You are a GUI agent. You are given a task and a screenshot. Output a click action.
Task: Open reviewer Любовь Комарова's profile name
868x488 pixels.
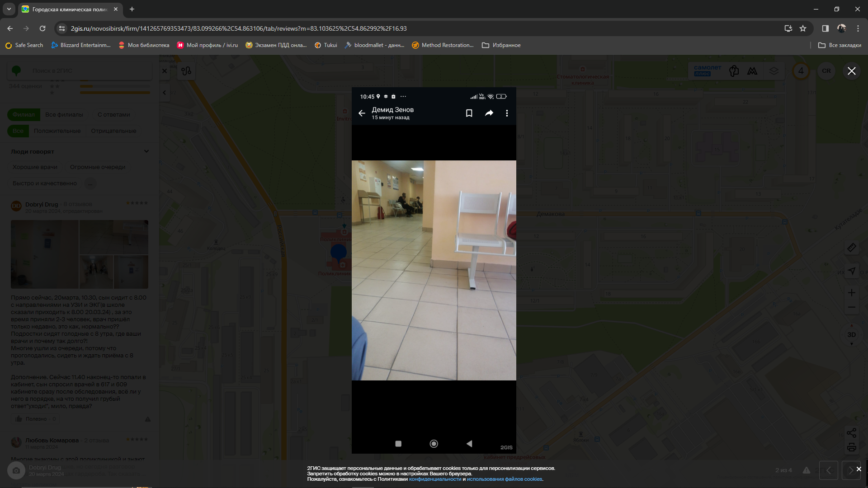[52, 440]
